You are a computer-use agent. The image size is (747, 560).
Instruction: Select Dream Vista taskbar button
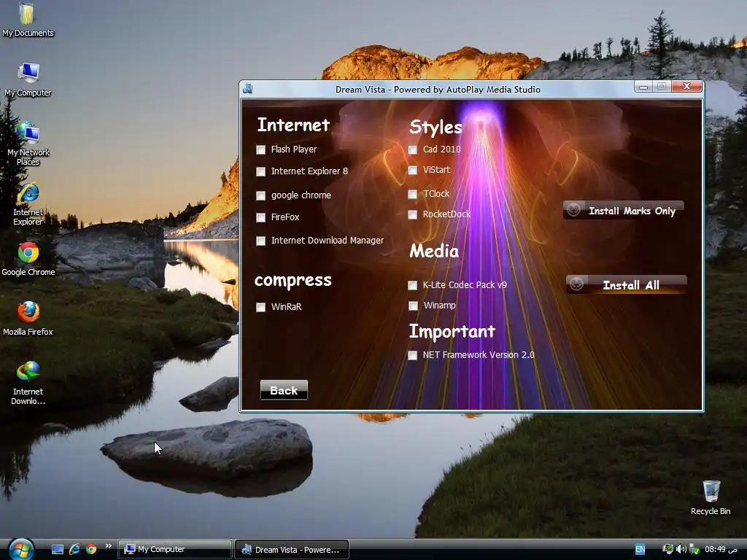coord(292,549)
